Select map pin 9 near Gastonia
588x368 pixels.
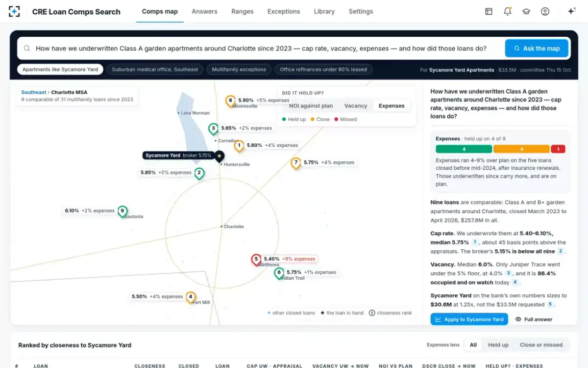pos(122,211)
